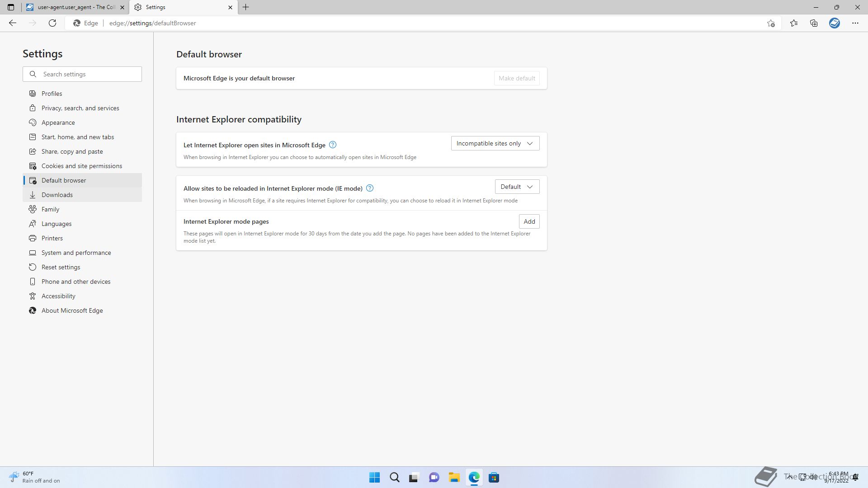Image resolution: width=868 pixels, height=488 pixels.
Task: Select the Settings tab
Action: point(184,7)
